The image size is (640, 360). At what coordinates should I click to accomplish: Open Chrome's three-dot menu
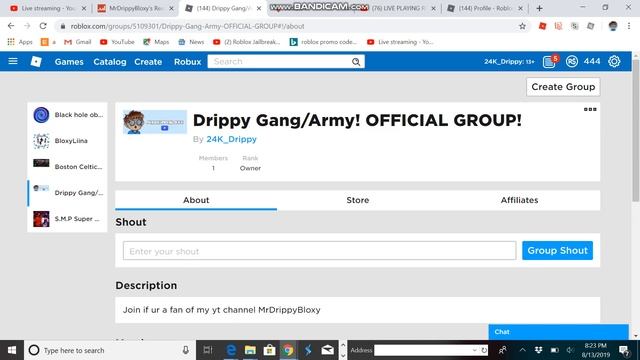tap(629, 26)
